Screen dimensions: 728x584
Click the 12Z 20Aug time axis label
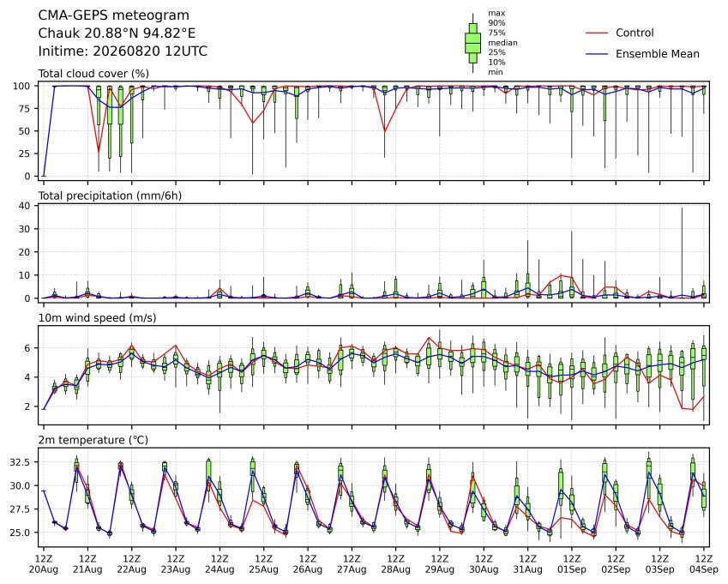pyautogui.click(x=44, y=564)
